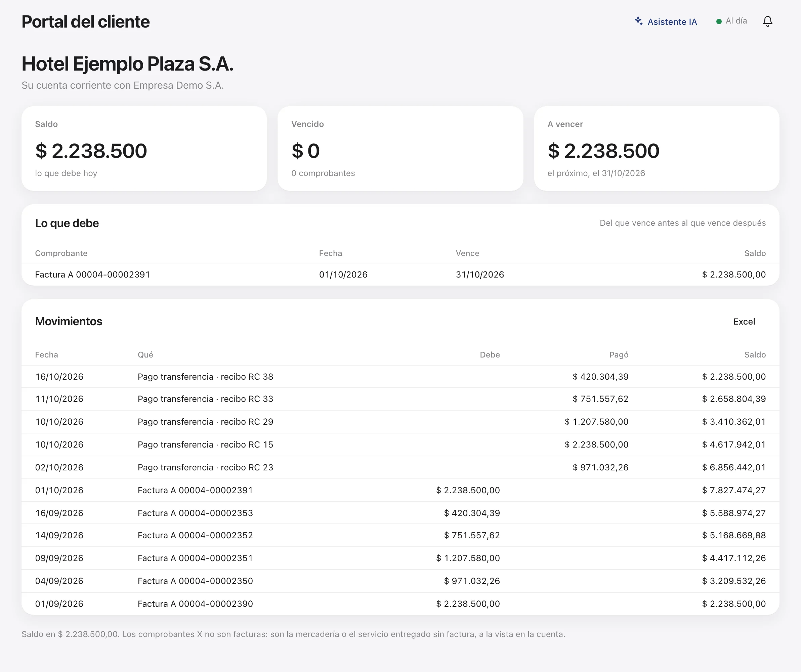The width and height of the screenshot is (801, 672).
Task: Click the date 16/10/2026 in Movimientos
Action: [59, 377]
